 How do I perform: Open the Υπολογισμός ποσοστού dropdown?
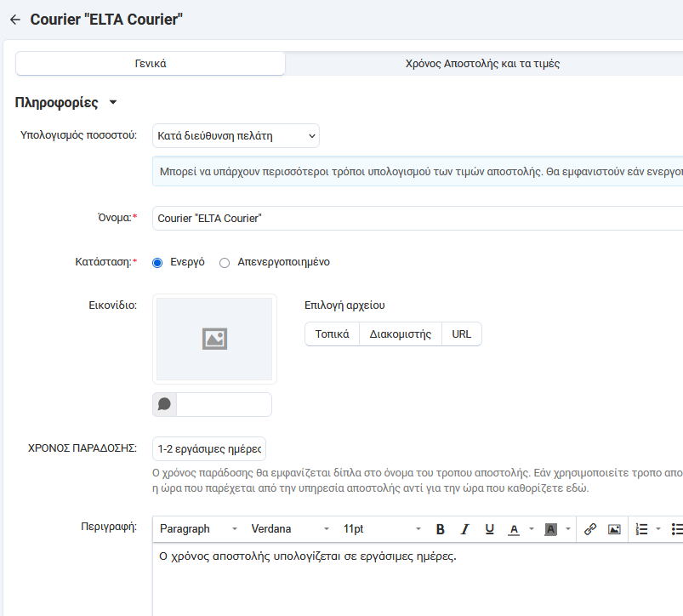(236, 136)
